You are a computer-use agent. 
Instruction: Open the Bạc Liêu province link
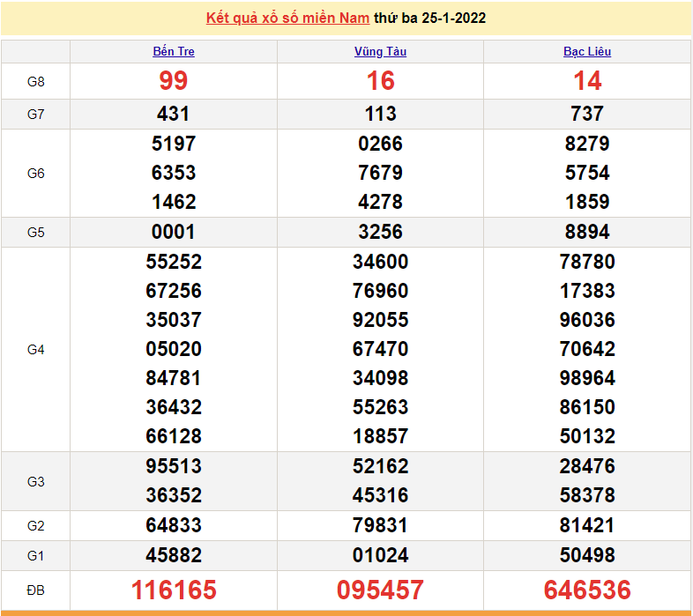click(x=587, y=51)
